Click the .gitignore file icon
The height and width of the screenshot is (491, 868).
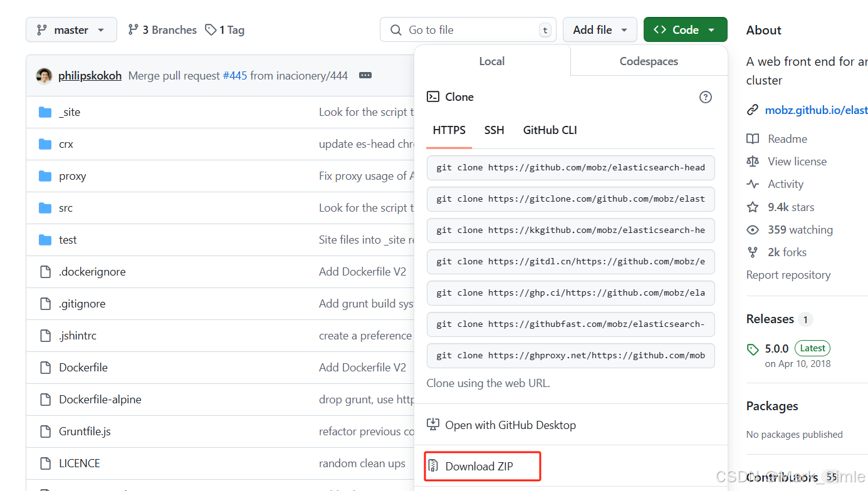point(45,304)
